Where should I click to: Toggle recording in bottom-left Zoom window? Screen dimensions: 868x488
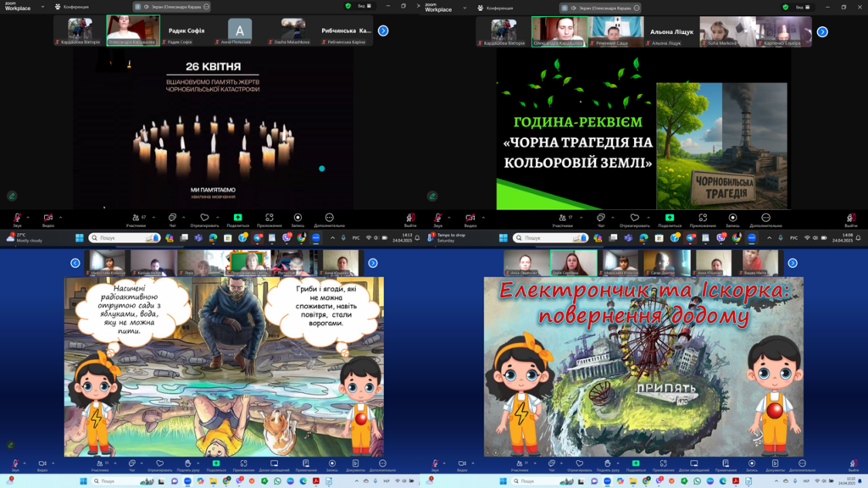pos(331,465)
